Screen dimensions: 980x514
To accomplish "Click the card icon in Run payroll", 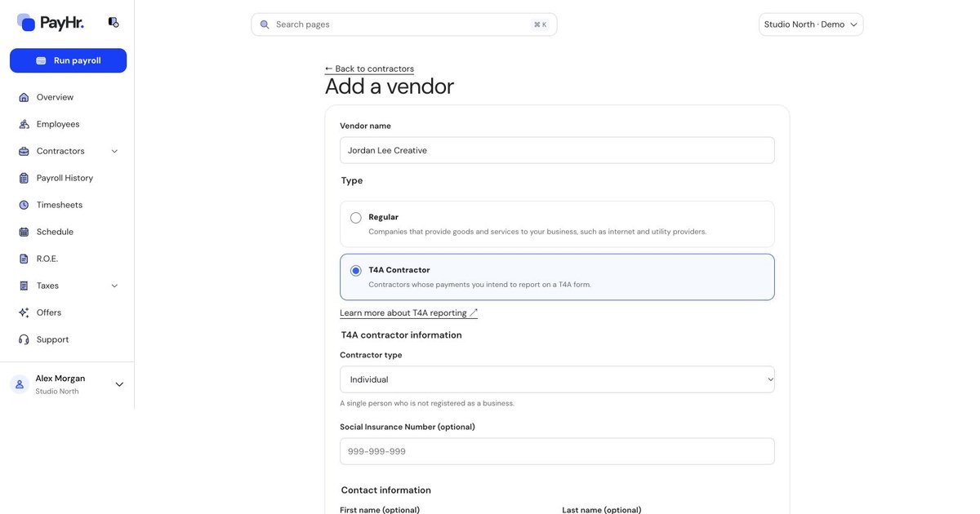I will [x=41, y=60].
